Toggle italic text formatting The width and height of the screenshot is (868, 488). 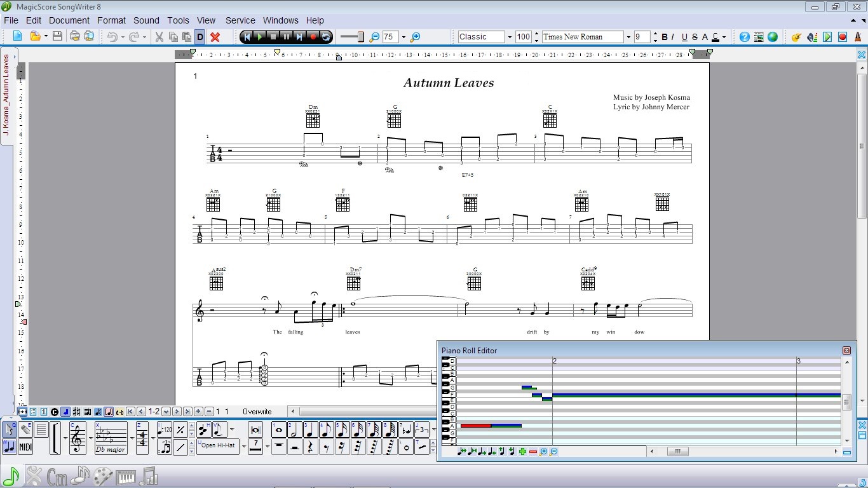(673, 37)
